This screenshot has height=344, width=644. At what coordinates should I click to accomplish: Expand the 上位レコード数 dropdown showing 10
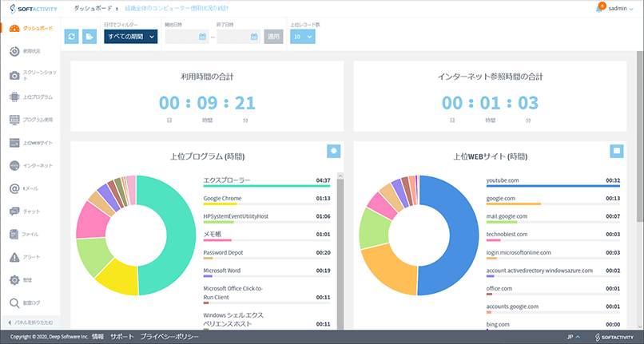[x=301, y=37]
